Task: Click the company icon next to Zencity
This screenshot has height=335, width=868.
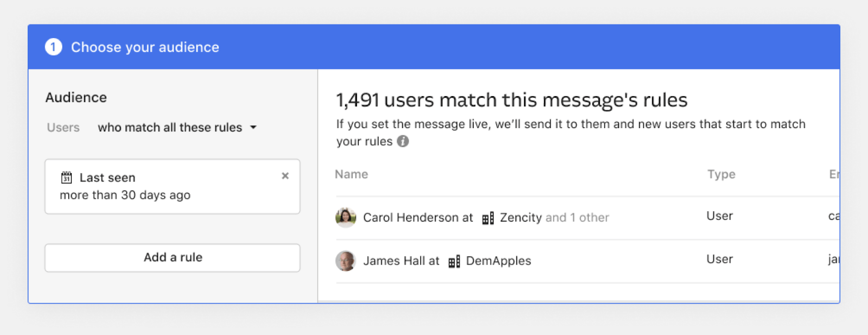Action: (488, 218)
